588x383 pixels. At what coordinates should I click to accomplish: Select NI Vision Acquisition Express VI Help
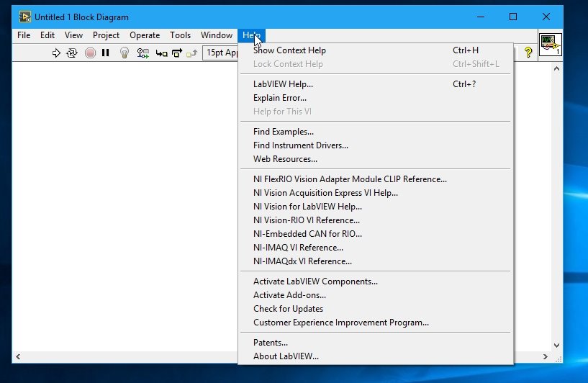[x=376, y=193]
